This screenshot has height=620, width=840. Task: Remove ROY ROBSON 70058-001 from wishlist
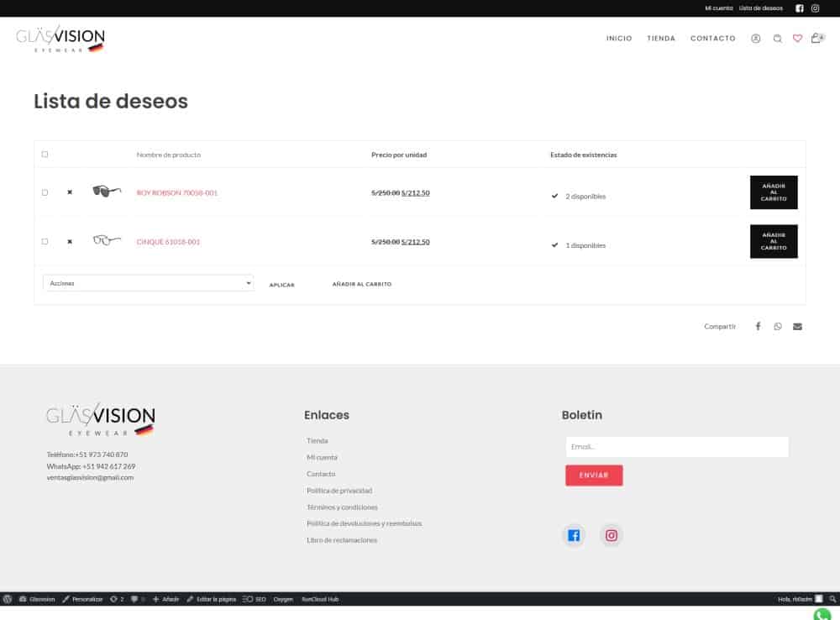click(70, 192)
